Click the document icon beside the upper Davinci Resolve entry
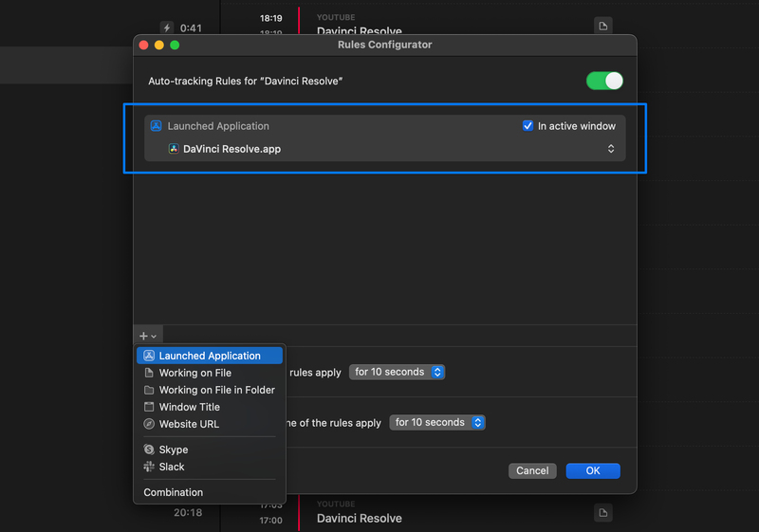Image resolution: width=759 pixels, height=532 pixels. point(603,27)
